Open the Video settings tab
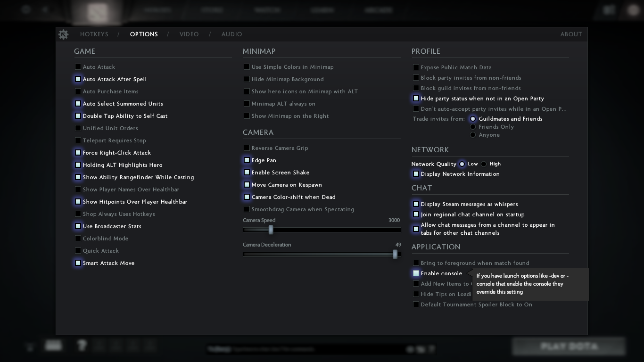Screen dimensions: 644x362 tap(189, 34)
